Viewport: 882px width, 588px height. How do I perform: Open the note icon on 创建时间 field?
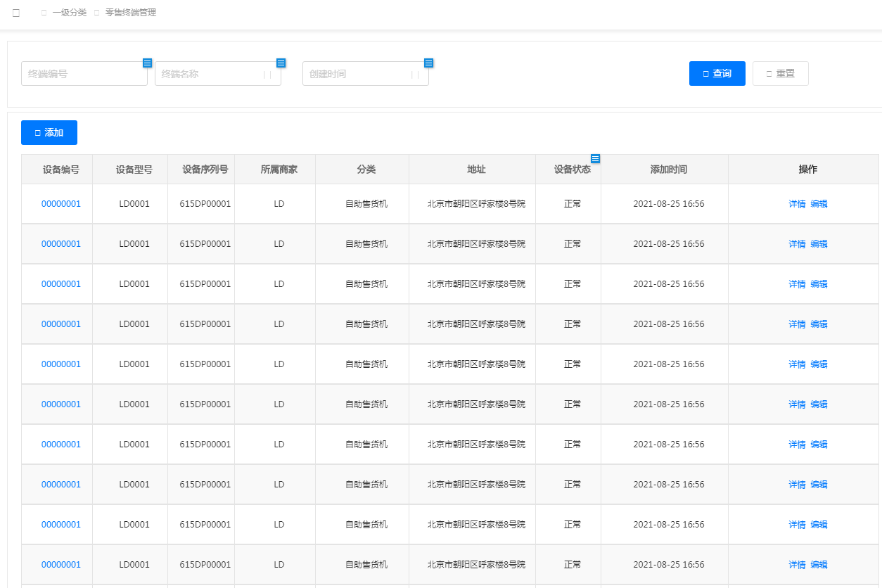[x=428, y=63]
